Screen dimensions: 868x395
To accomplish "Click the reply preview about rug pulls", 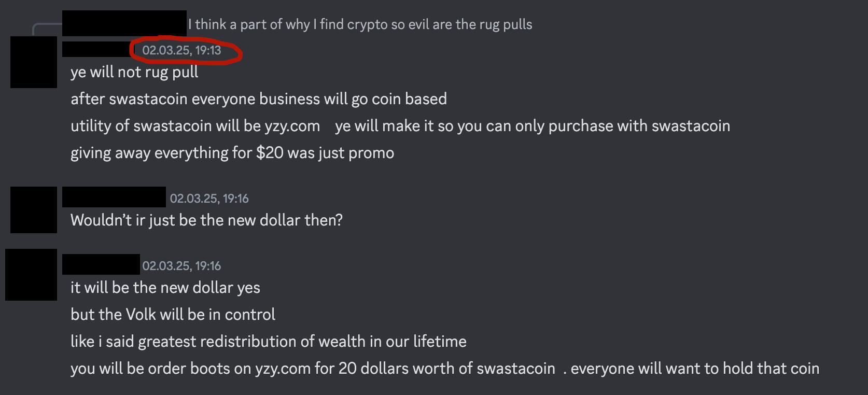I will (x=360, y=24).
